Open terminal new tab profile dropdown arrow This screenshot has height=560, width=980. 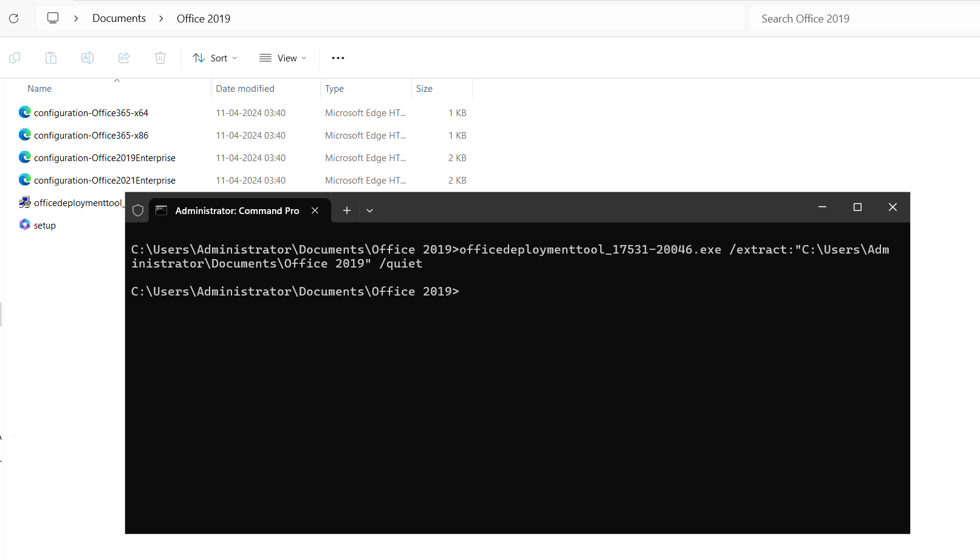click(369, 210)
